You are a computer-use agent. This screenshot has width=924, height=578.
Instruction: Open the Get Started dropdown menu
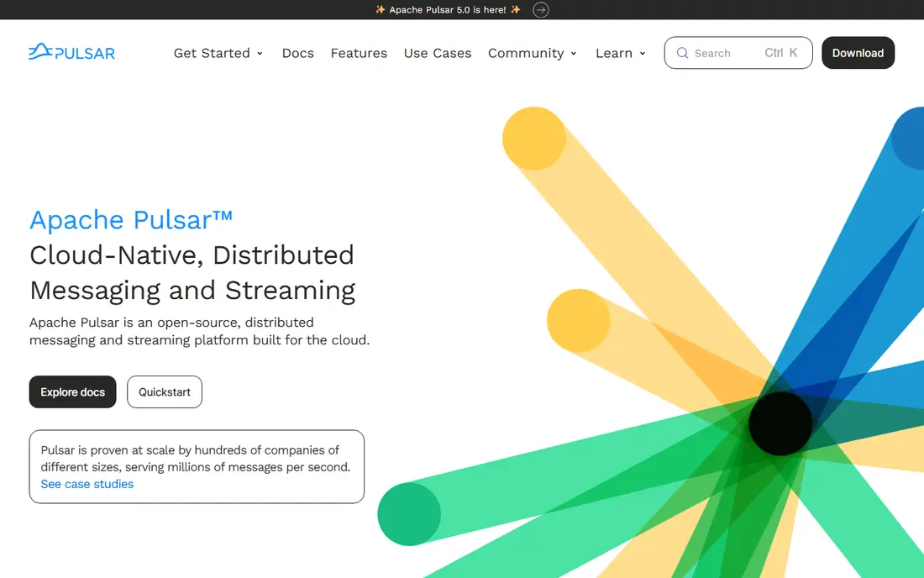[218, 53]
